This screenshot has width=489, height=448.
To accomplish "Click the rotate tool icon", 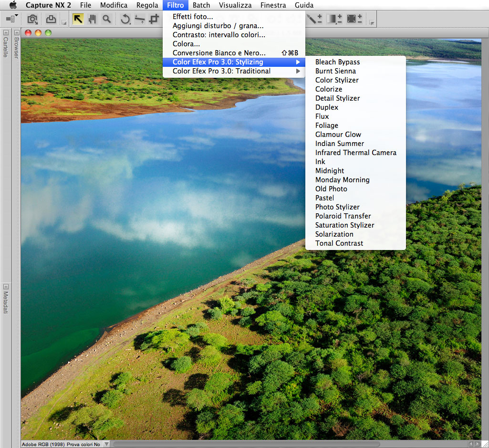I will (125, 20).
